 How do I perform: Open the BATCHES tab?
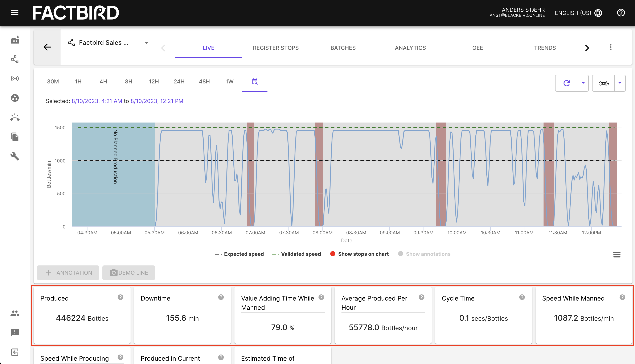343,48
